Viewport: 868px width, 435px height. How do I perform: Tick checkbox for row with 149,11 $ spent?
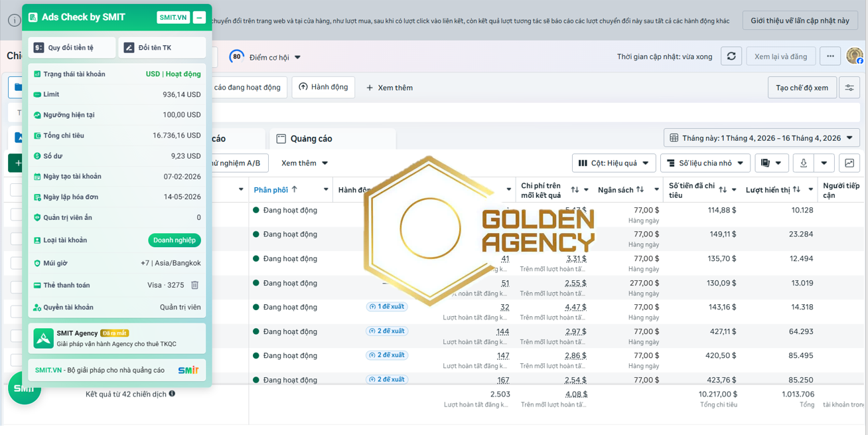[x=17, y=239]
